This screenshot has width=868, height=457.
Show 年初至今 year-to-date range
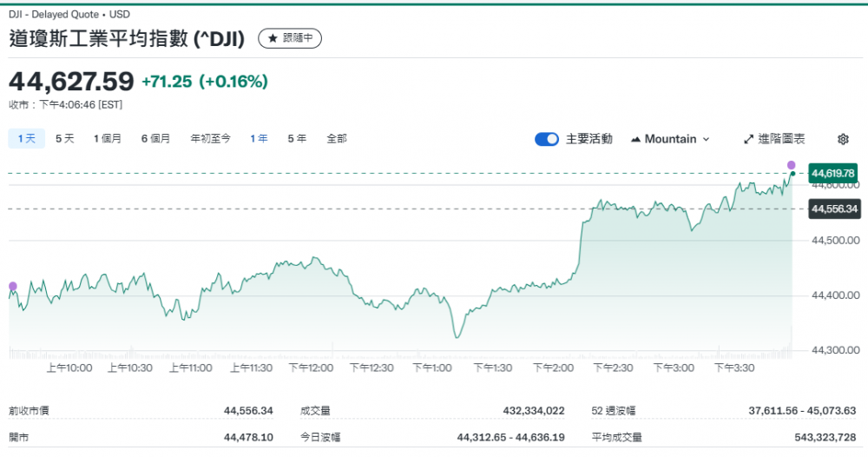pos(211,138)
